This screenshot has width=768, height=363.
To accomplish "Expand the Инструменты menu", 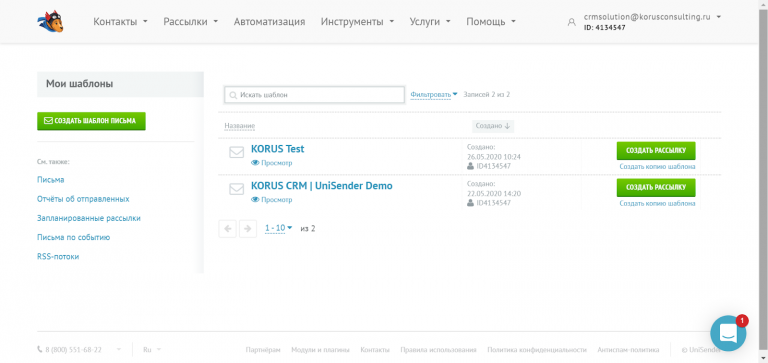I will tap(358, 22).
